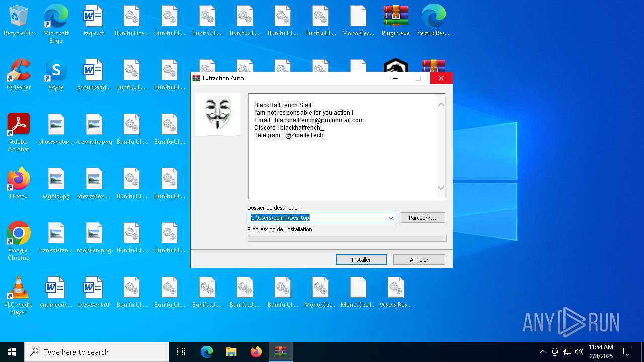Open the notification center icon
The image size is (644, 362).
tap(627, 352)
